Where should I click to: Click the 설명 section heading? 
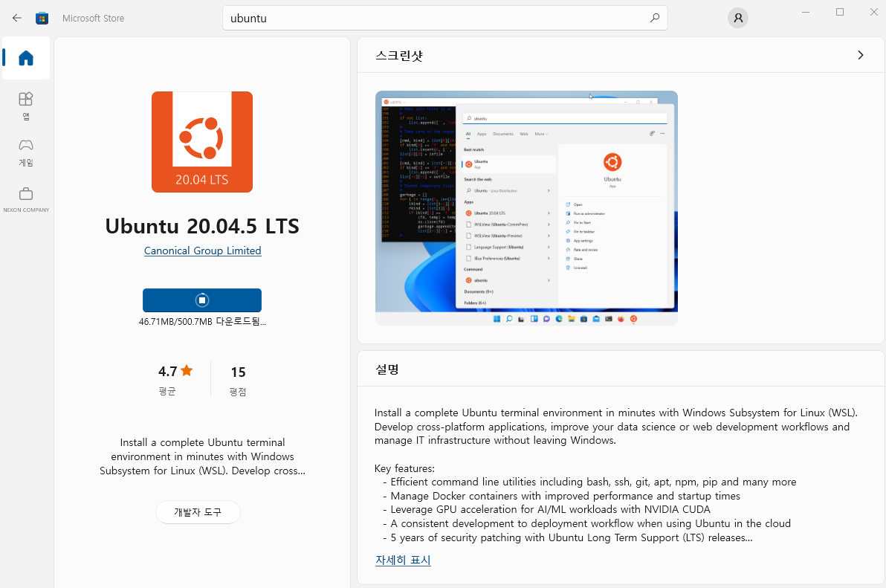(x=387, y=369)
